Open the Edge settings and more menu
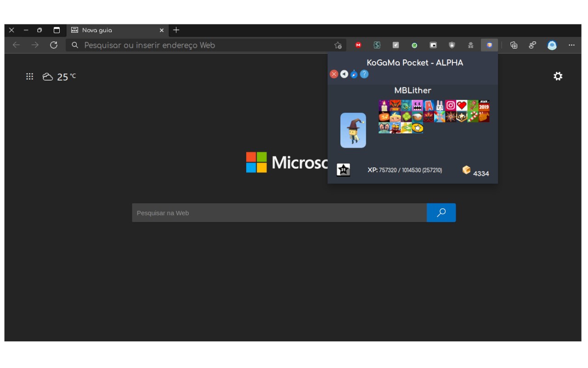Screen dimensions: 588x368 coord(571,45)
